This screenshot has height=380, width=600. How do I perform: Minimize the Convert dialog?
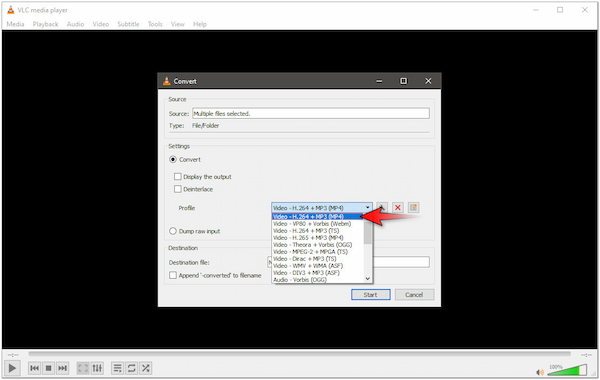(379, 81)
